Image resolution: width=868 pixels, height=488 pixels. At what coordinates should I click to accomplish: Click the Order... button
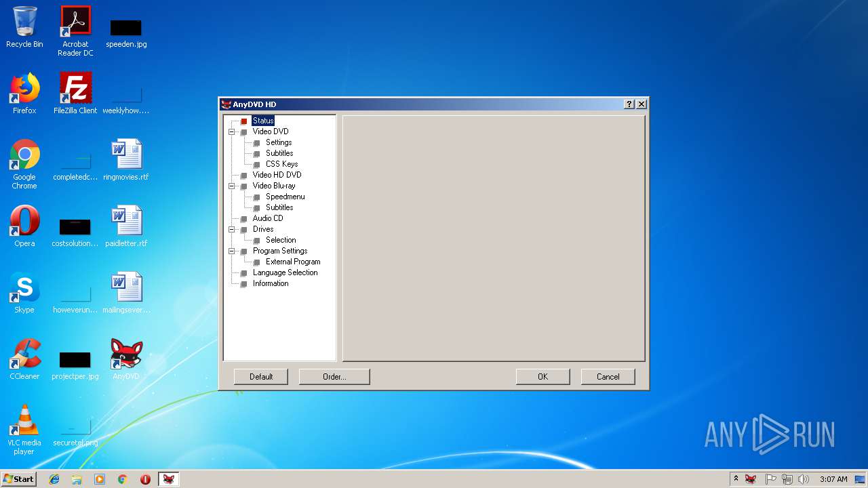tap(334, 377)
